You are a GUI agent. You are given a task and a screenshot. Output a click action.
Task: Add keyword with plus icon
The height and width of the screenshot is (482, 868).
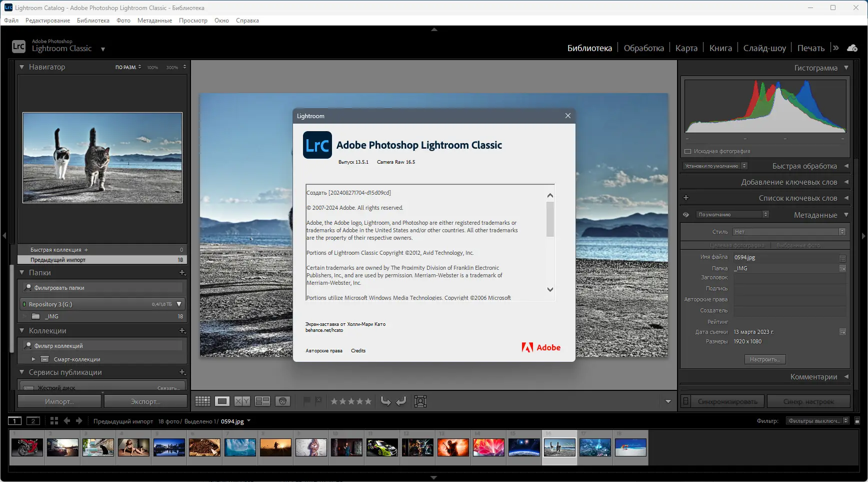point(686,198)
